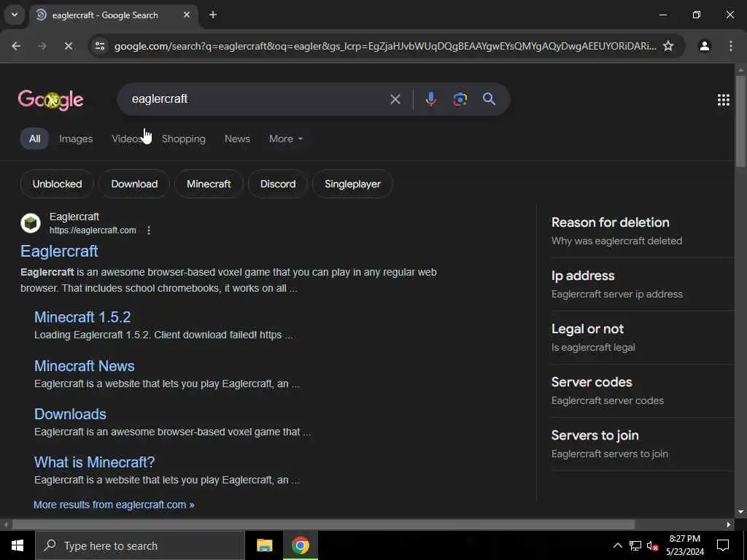Click the browser back arrow
The width and height of the screenshot is (747, 560).
[x=16, y=46]
